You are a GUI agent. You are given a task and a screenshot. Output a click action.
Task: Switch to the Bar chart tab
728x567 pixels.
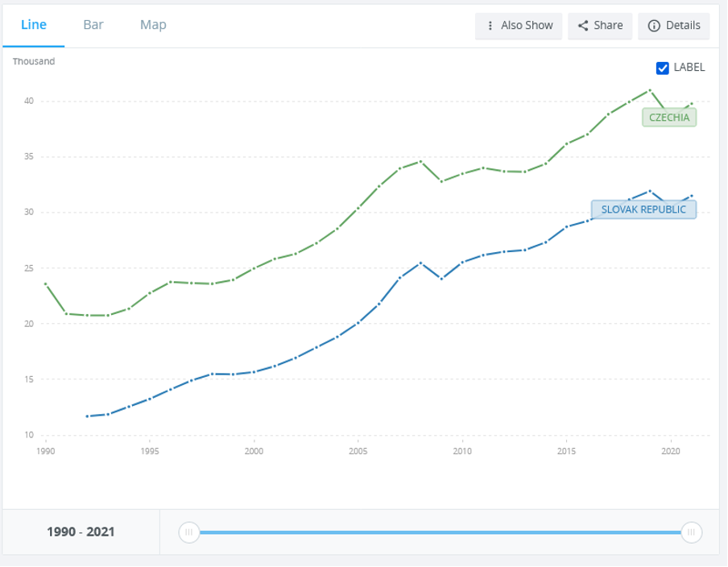93,24
